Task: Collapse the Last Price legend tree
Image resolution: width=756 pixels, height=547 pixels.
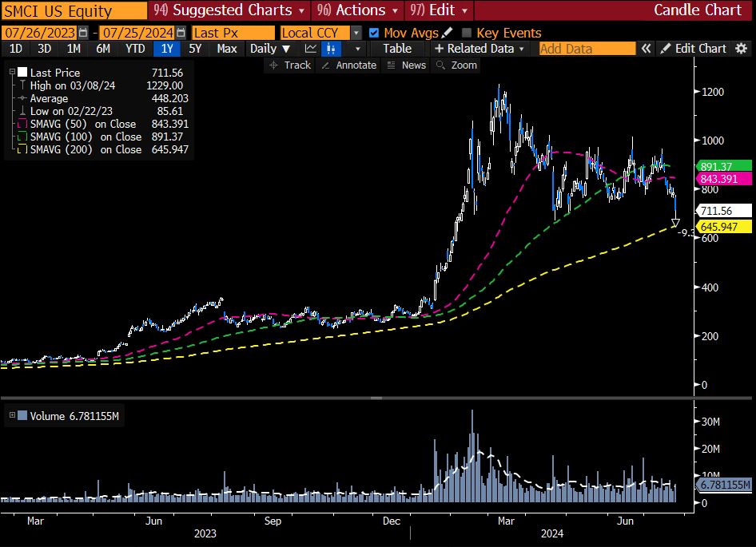Action: pyautogui.click(x=13, y=73)
